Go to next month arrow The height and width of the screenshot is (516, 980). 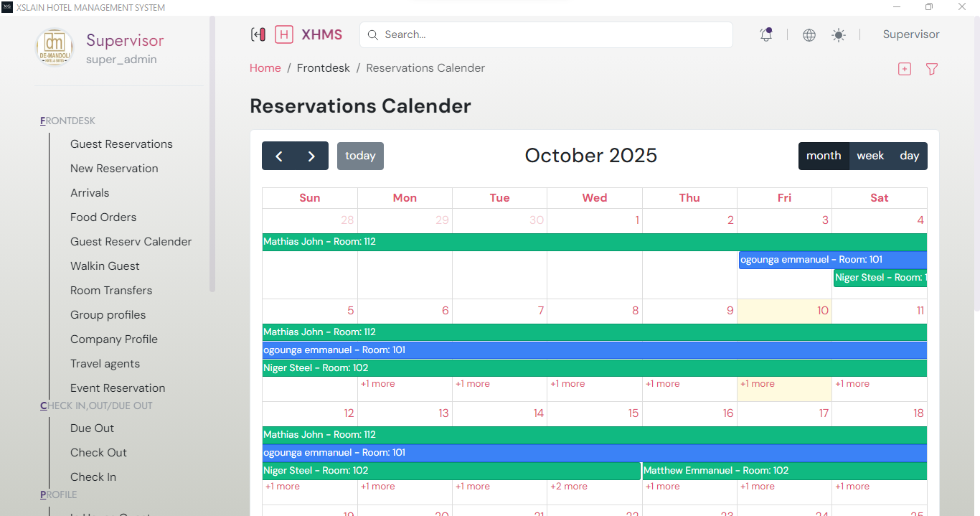[311, 156]
